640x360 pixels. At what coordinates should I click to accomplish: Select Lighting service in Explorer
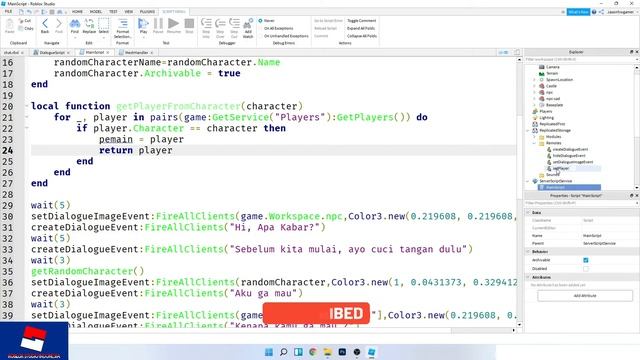click(546, 118)
